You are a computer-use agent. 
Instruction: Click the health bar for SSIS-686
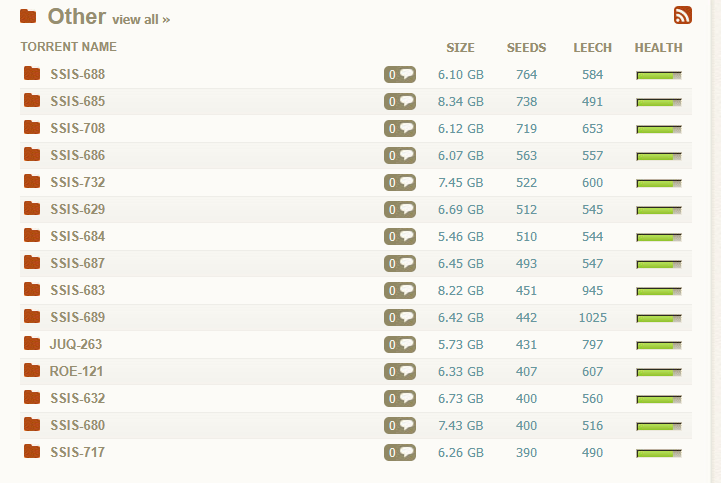[659, 157]
